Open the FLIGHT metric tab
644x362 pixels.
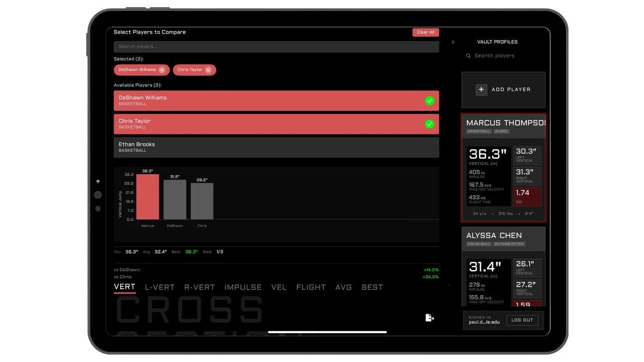[311, 287]
